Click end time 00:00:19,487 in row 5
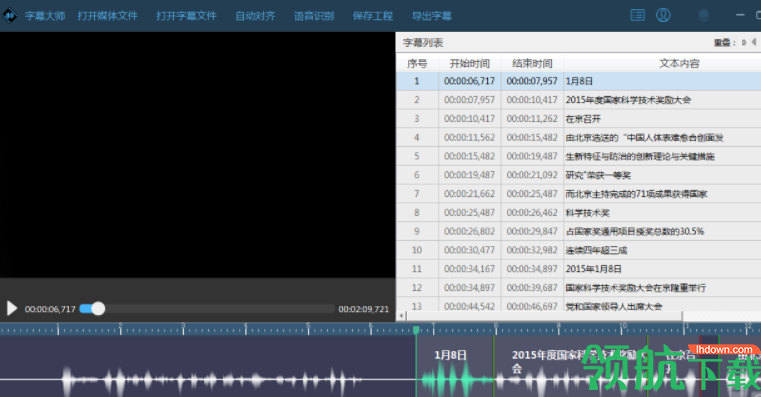This screenshot has height=397, width=761. click(x=532, y=156)
